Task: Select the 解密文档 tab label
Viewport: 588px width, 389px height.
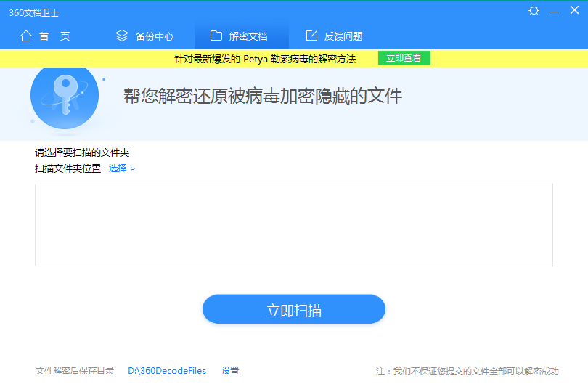Action: [x=248, y=36]
